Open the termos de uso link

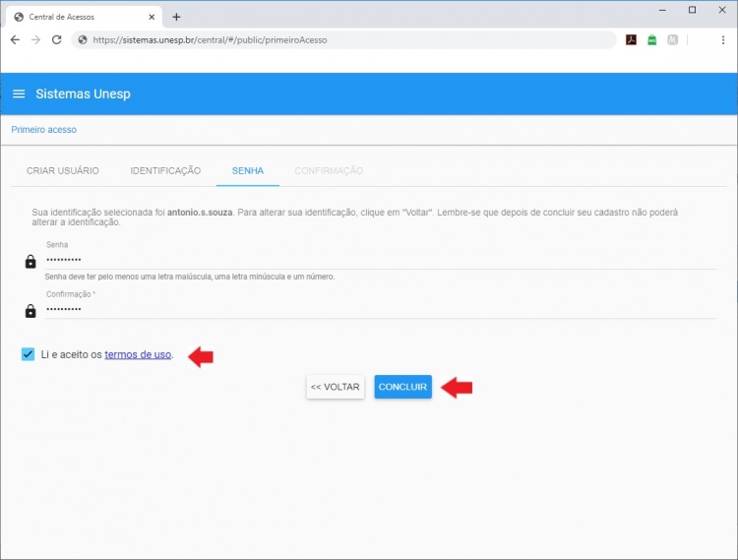[138, 354]
